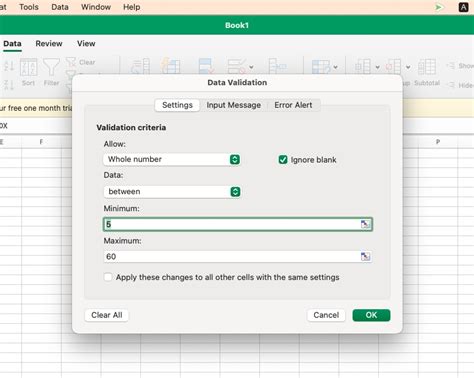
Task: Click the A input source menu bar icon
Action: pos(463,7)
